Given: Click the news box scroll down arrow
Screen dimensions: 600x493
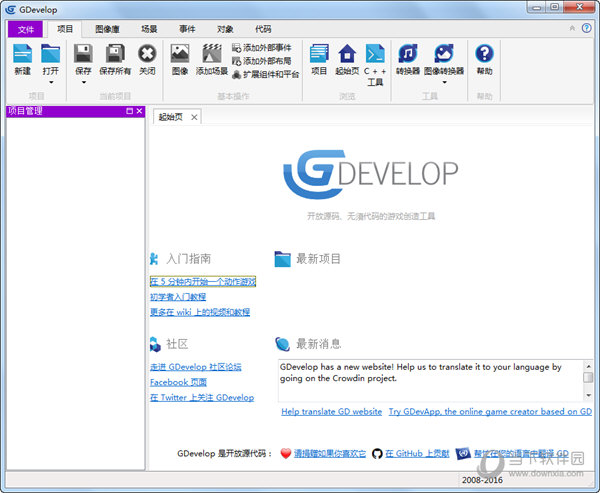Looking at the screenshot, I should click(x=588, y=395).
